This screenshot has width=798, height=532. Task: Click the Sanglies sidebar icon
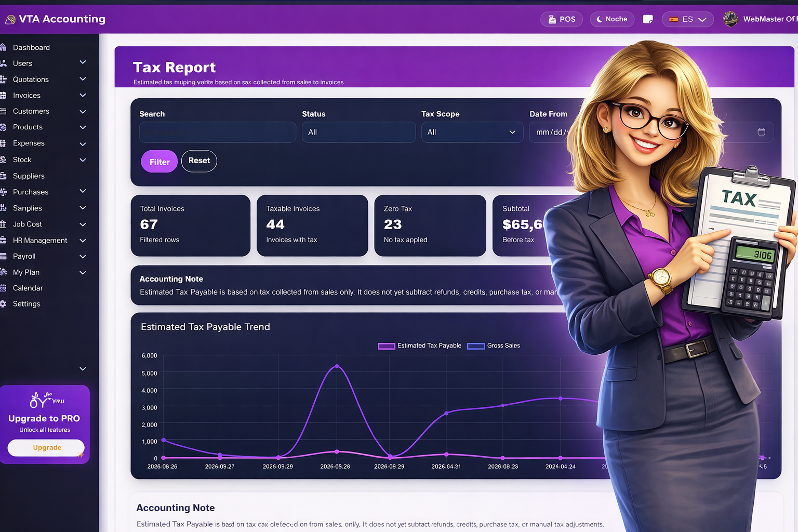(x=3, y=208)
